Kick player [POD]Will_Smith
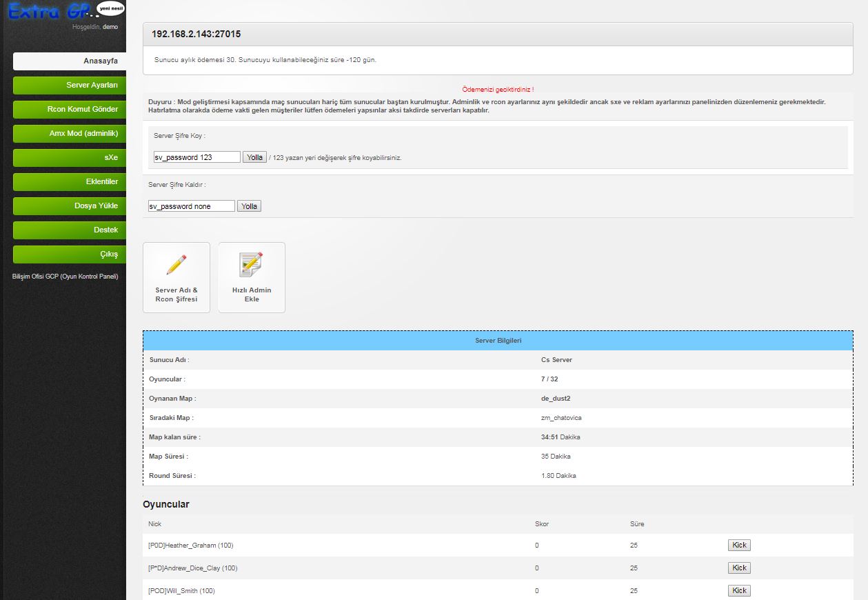Image resolution: width=868 pixels, height=600 pixels. click(x=739, y=591)
